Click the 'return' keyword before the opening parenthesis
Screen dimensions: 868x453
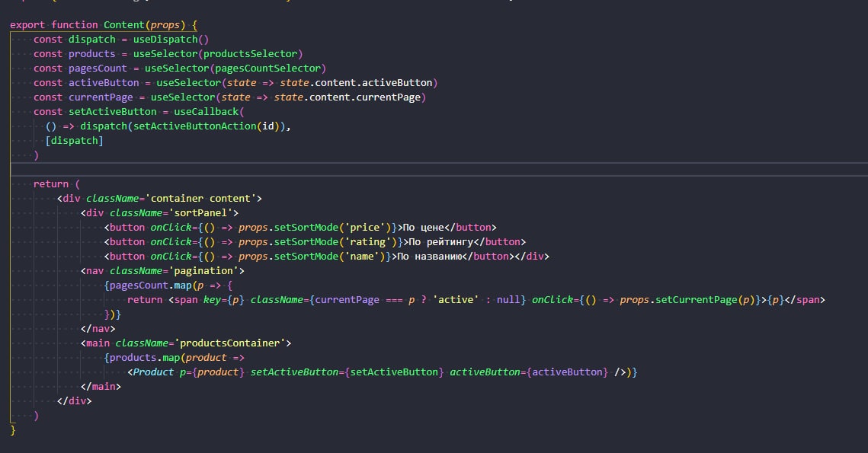click(x=51, y=183)
